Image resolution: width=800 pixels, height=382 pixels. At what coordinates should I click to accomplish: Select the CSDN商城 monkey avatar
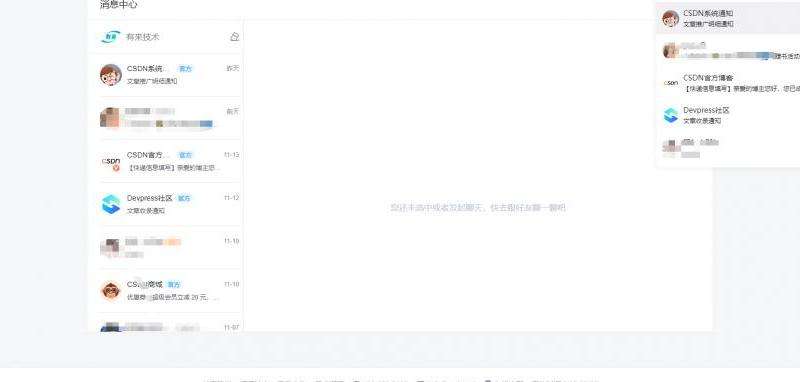point(111,290)
